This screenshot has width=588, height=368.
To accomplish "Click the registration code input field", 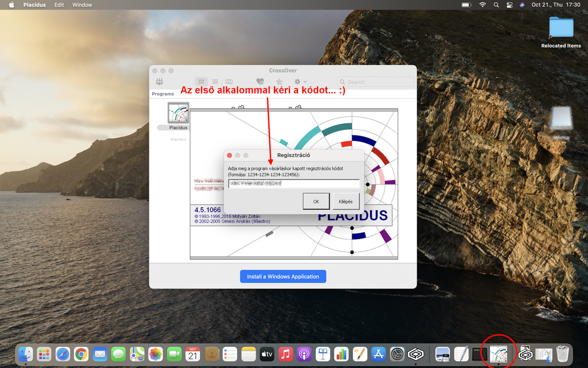I will (x=294, y=184).
